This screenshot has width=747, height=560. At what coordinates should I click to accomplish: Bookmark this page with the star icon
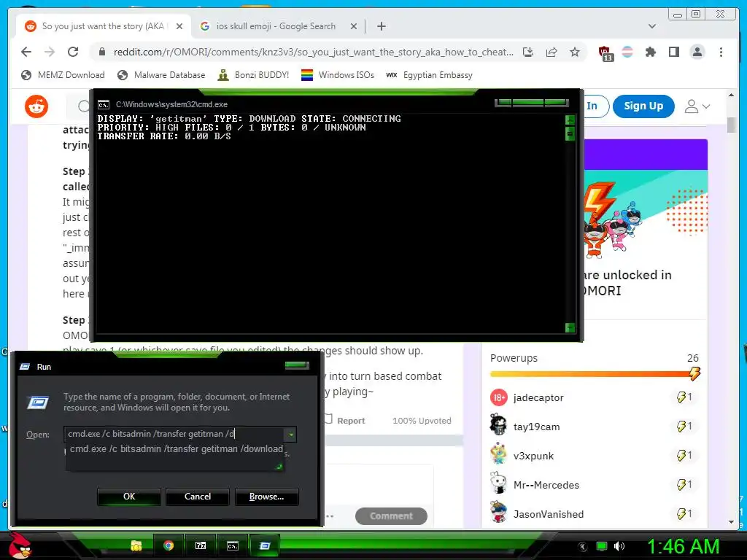tap(575, 52)
